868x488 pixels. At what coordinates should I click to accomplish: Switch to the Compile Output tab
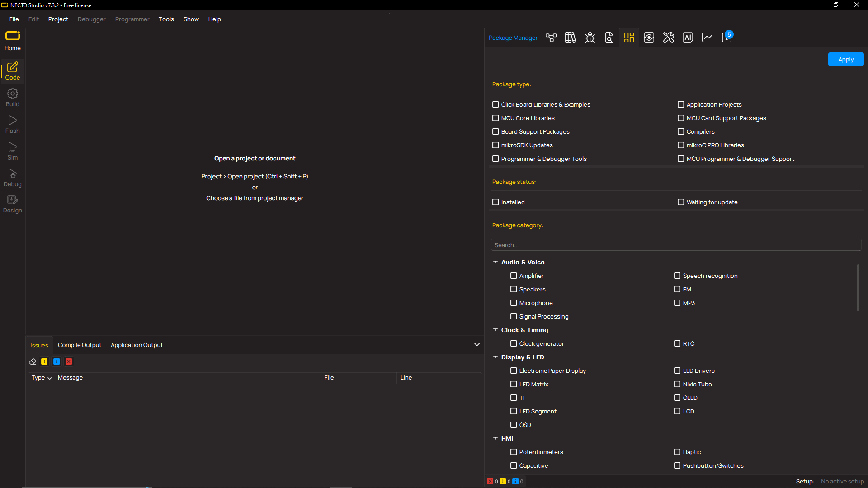click(x=80, y=345)
